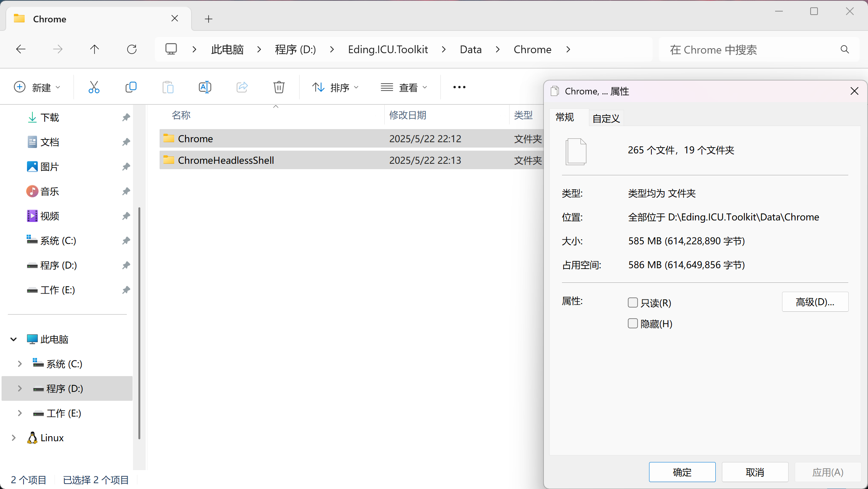Toggle the 隐藏(H) hidden checkbox

point(633,324)
